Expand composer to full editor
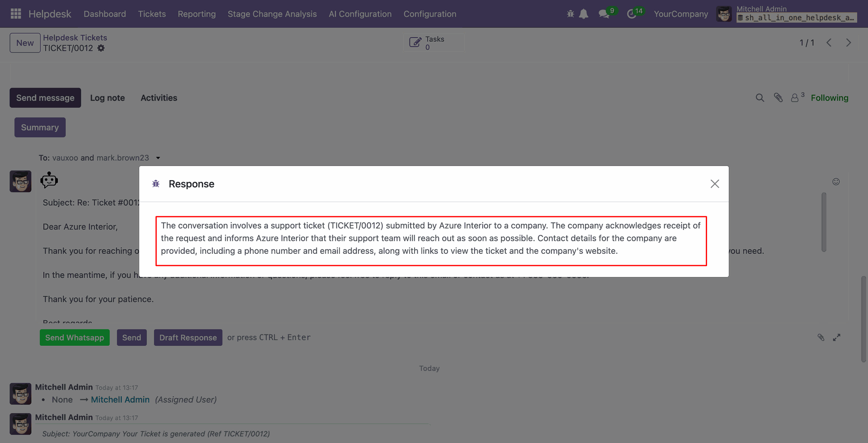Viewport: 868px width, 443px height. (837, 338)
